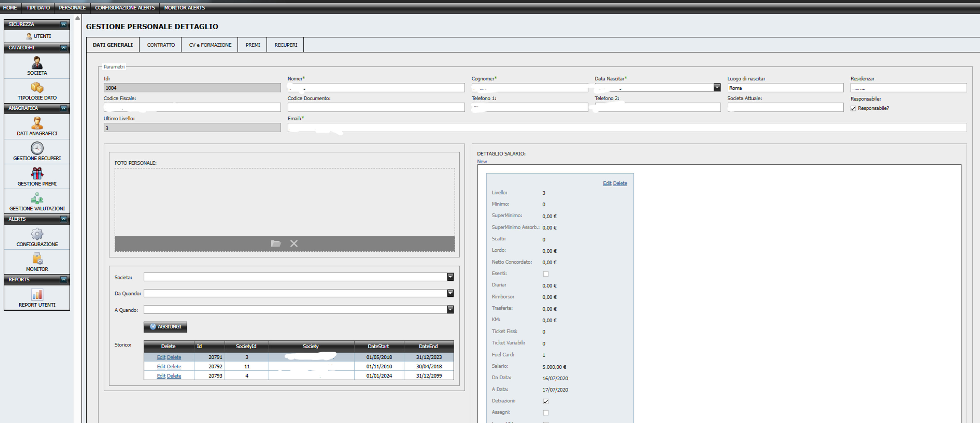Open TIPOLOGIE DATO icon in sidebar
980x423 pixels.
pos(37,87)
